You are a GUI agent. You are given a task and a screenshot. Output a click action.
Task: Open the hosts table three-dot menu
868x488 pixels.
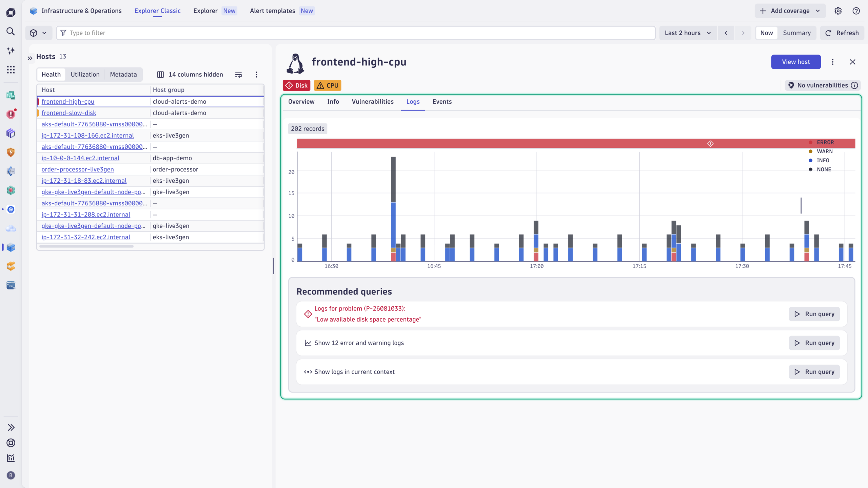coord(256,75)
